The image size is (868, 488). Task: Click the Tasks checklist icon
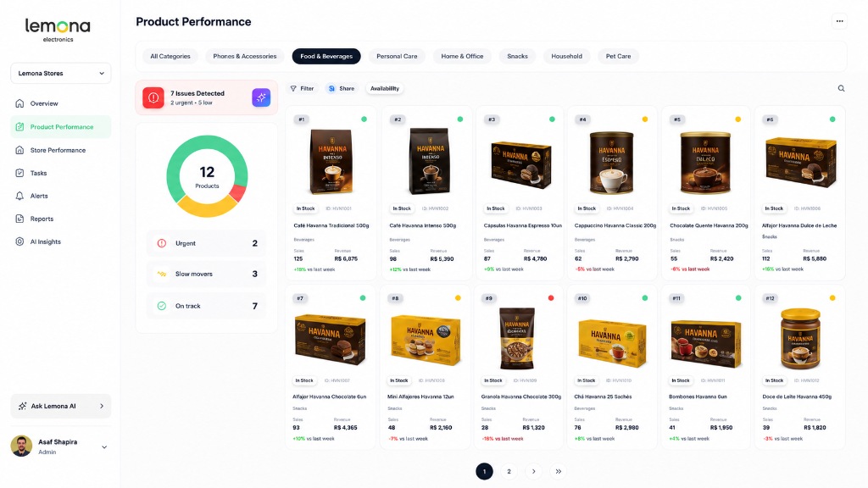point(20,173)
